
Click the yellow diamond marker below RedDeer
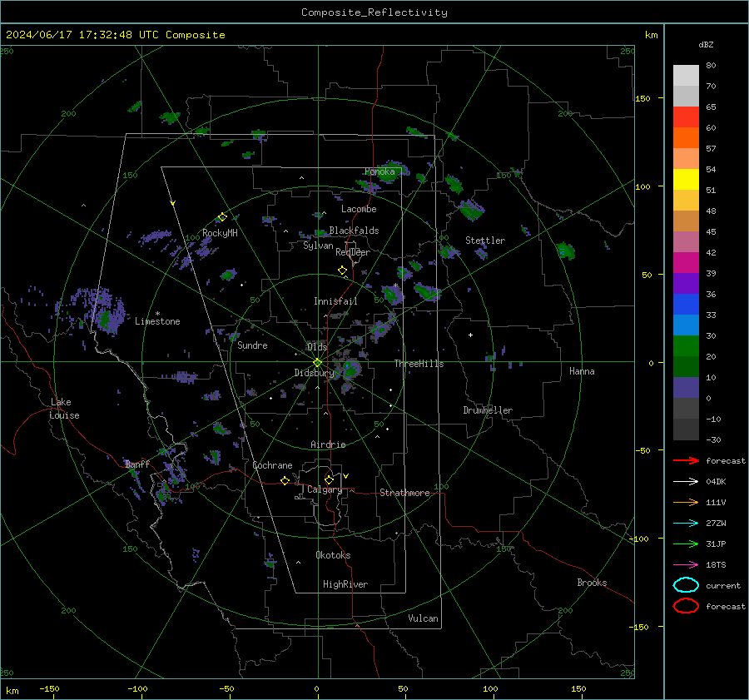[x=342, y=271]
